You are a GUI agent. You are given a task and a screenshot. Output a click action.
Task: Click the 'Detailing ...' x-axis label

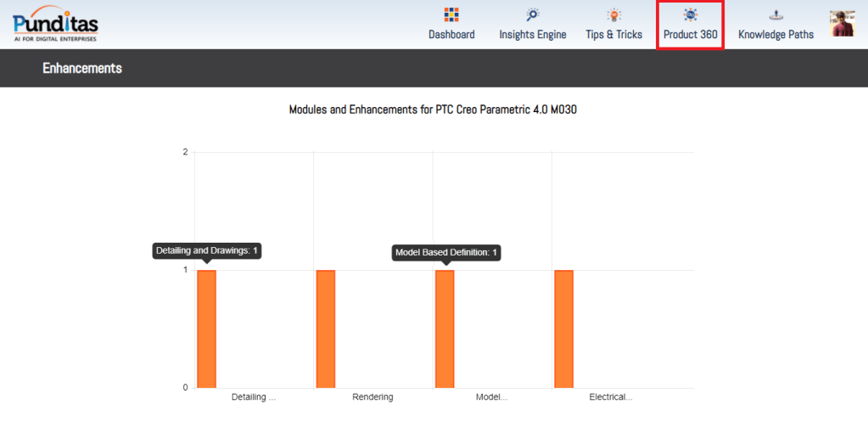coord(254,397)
